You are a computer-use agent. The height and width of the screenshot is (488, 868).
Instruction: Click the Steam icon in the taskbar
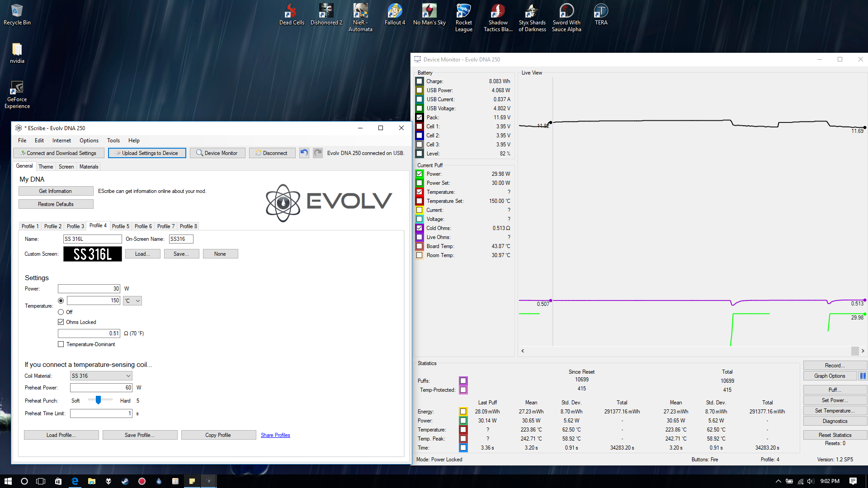point(125,481)
